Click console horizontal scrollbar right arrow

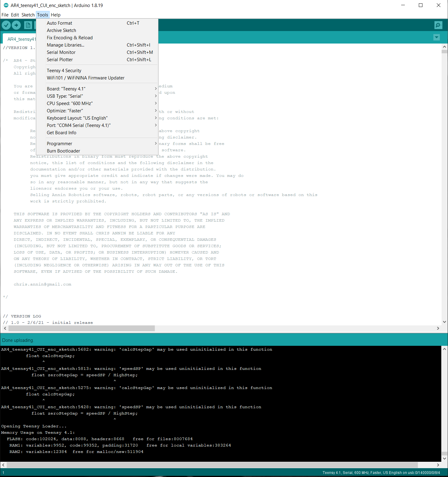point(438,465)
